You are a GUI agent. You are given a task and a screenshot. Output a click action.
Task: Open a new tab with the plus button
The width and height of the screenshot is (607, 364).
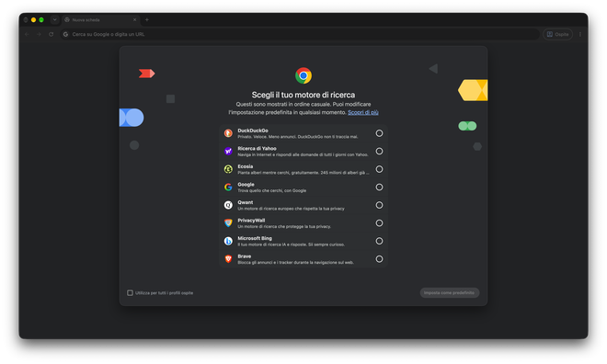(x=147, y=19)
